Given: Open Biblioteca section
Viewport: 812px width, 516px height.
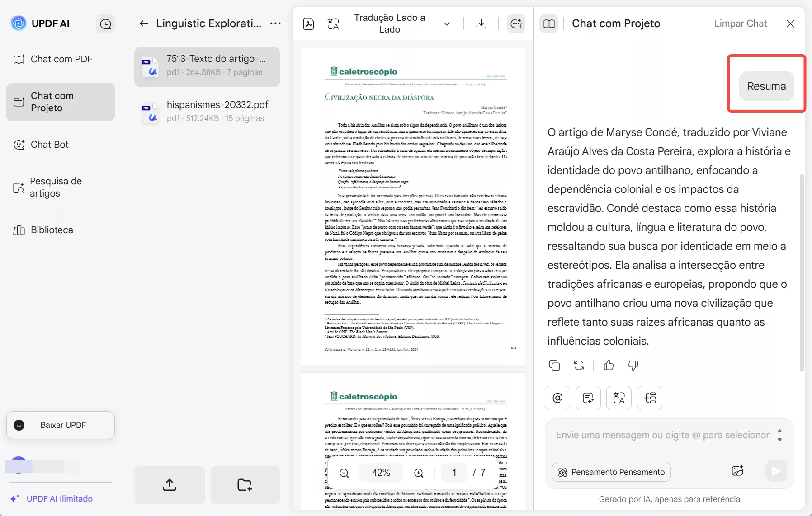Looking at the screenshot, I should tap(61, 230).
